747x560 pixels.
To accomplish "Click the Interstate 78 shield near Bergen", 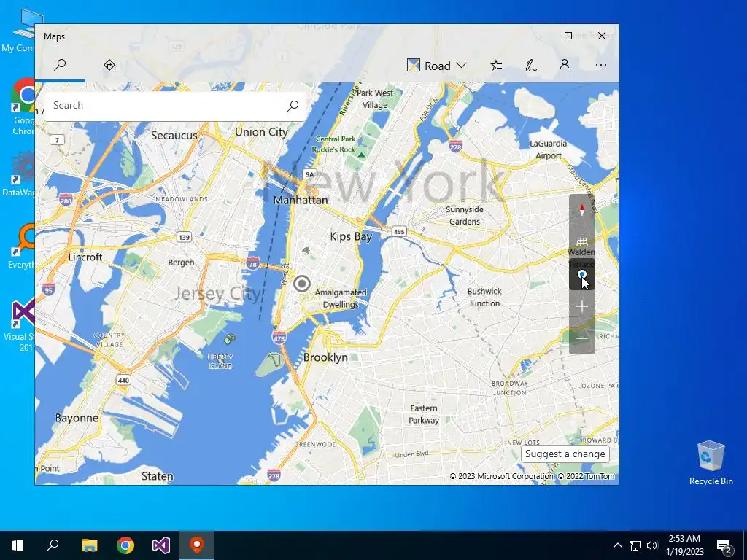I will click(252, 264).
